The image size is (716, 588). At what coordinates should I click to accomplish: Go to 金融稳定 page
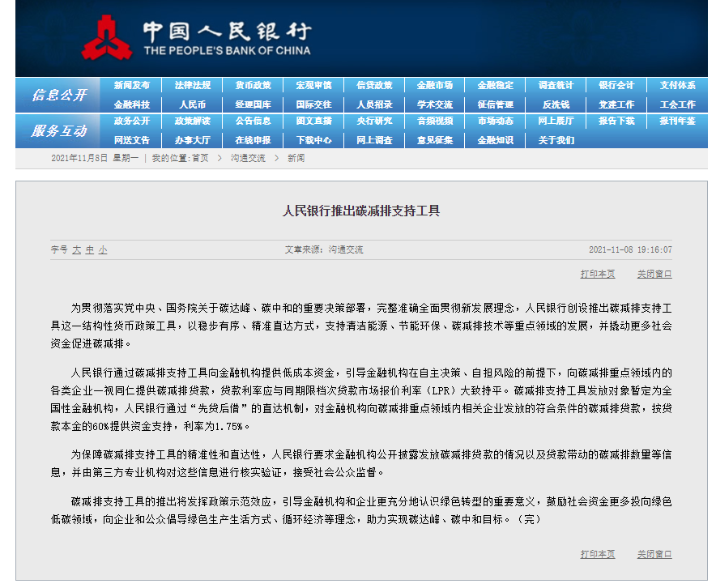[496, 85]
